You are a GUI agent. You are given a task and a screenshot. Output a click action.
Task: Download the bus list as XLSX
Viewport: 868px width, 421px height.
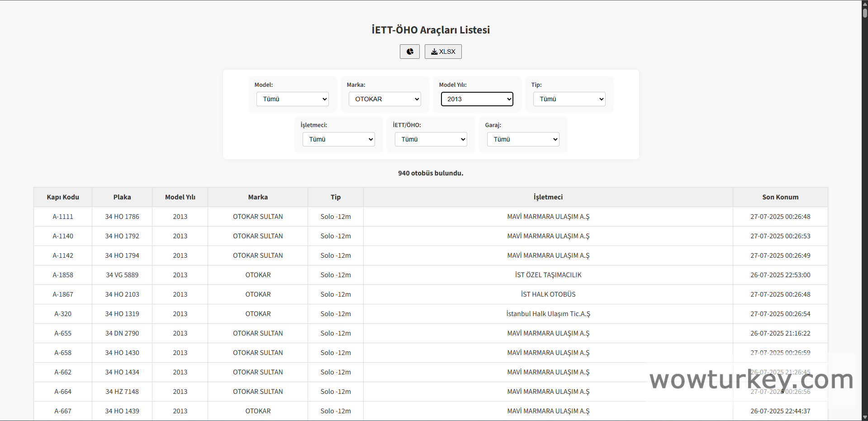(x=443, y=52)
